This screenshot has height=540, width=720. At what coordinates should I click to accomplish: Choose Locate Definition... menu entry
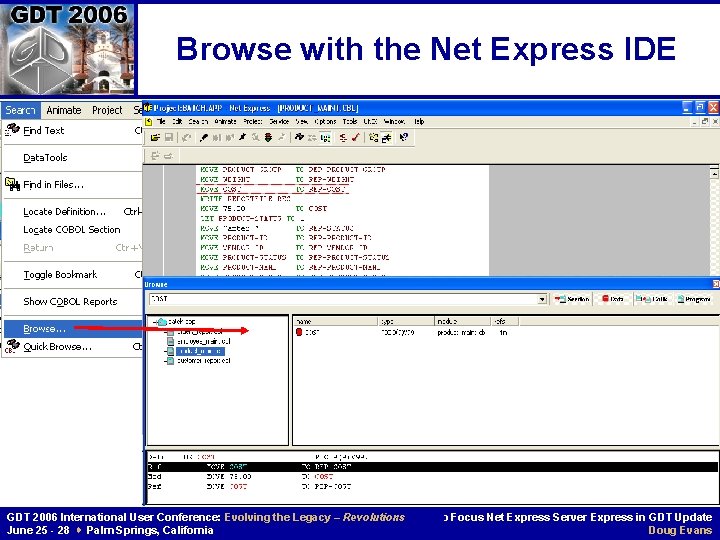[73, 212]
